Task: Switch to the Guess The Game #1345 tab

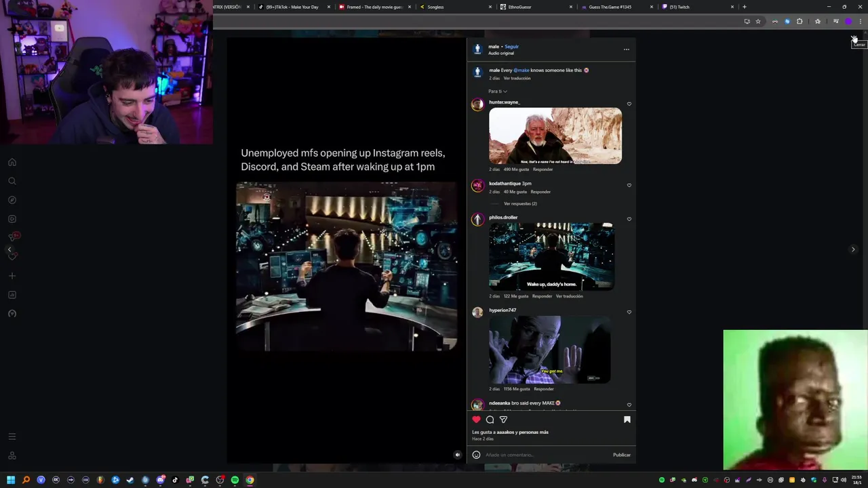Action: [616, 7]
